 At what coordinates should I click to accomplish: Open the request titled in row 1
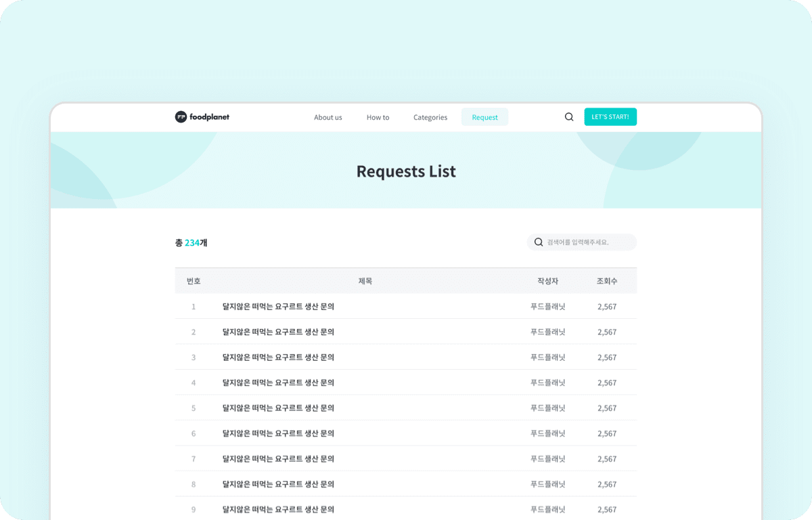pos(278,307)
